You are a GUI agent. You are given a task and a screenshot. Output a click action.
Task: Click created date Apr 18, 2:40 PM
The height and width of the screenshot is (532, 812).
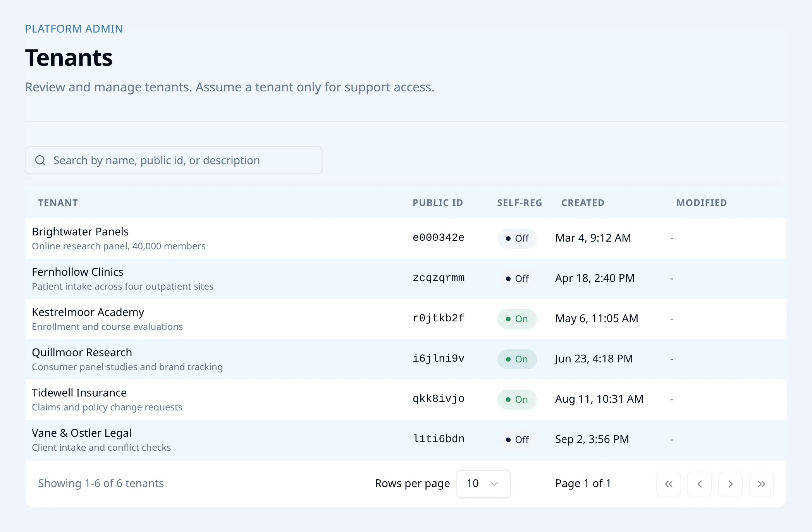coord(595,278)
